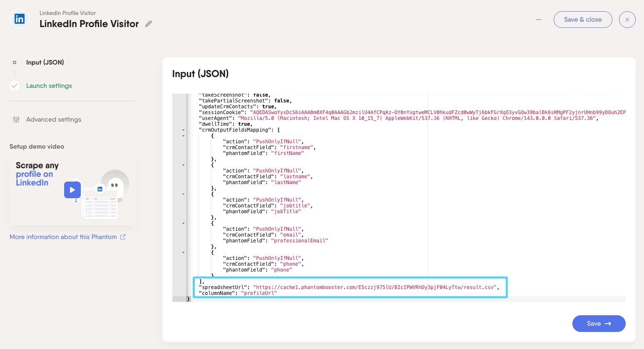Collapse the crmOutputFieldsMapping array fold arrow
644x349 pixels.
tap(183, 130)
